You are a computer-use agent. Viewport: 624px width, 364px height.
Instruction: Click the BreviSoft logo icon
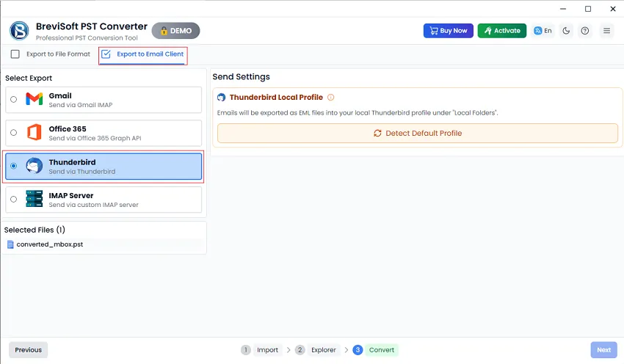(20, 31)
